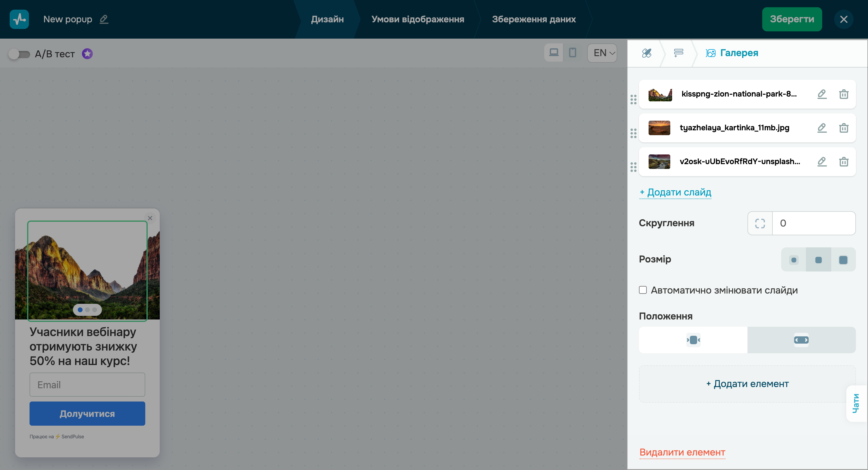The image size is (868, 470).
Task: Switch to desktop device preview
Action: point(554,53)
